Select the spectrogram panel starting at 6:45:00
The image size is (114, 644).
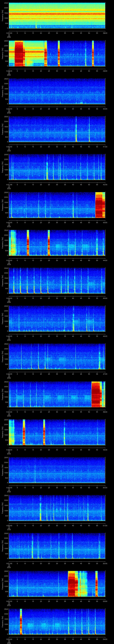57,318
